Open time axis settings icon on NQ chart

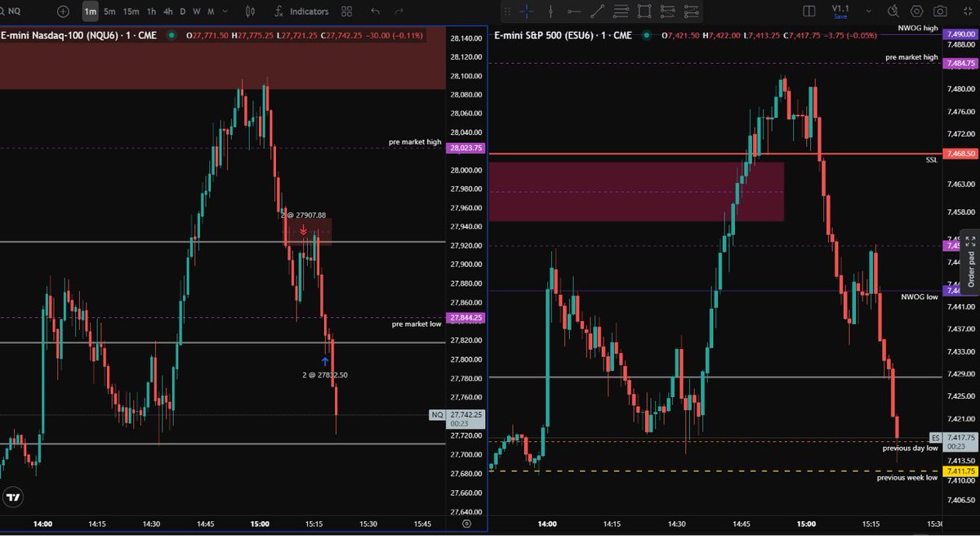tap(466, 524)
